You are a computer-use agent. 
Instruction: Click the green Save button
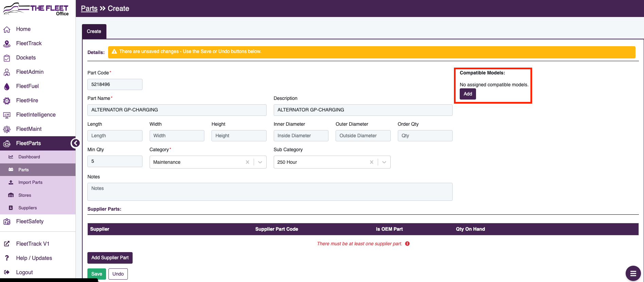pos(97,274)
